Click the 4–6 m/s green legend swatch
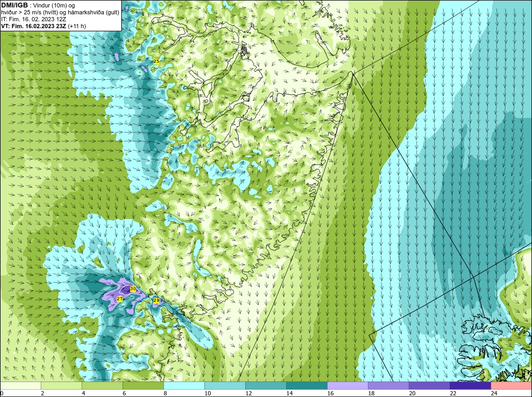Screen dimensions: 532x397 [x=102, y=386]
